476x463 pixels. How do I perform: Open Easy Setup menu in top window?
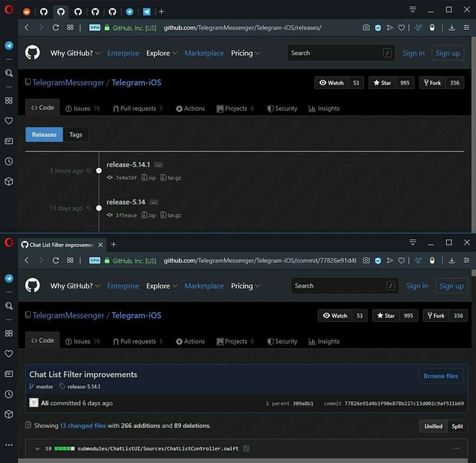pyautogui.click(x=467, y=27)
